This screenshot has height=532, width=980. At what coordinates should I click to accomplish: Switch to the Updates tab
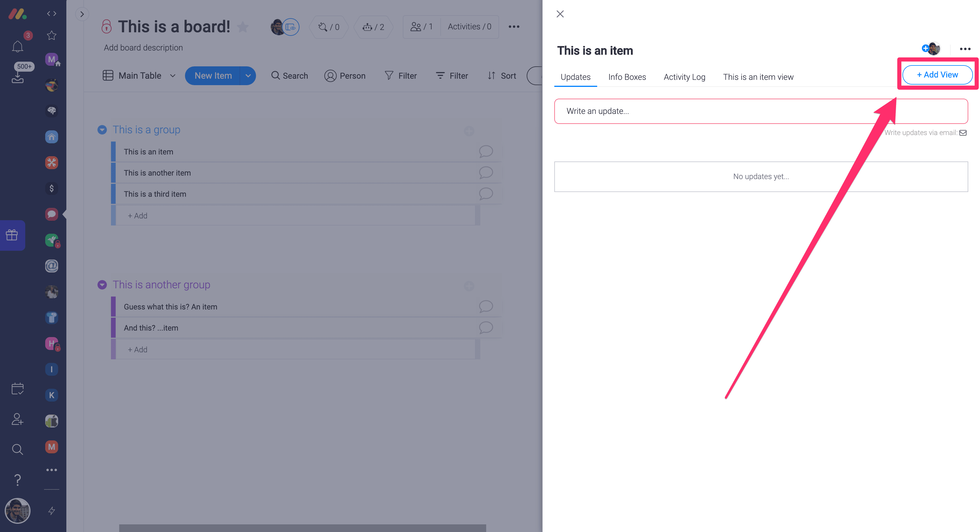(576, 77)
